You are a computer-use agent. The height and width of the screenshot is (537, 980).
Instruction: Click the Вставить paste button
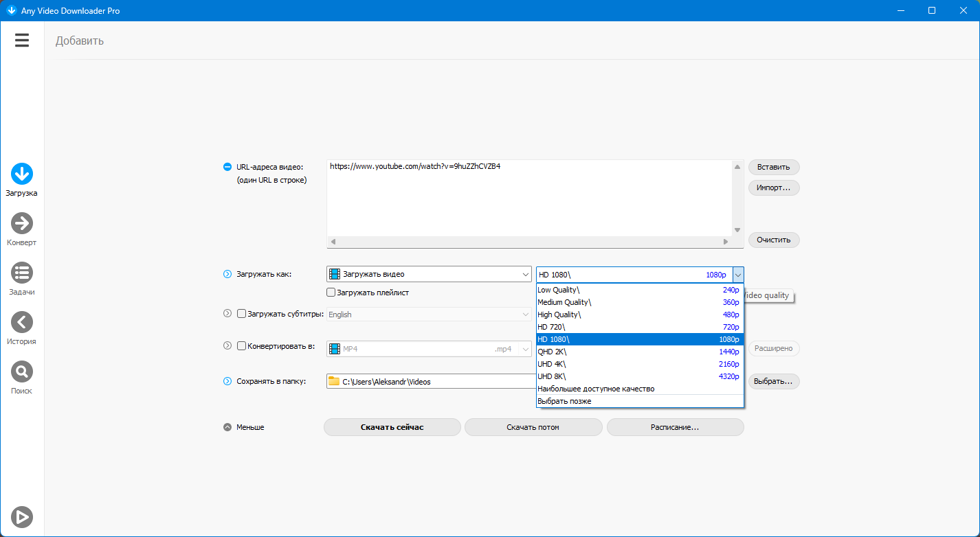(x=774, y=167)
